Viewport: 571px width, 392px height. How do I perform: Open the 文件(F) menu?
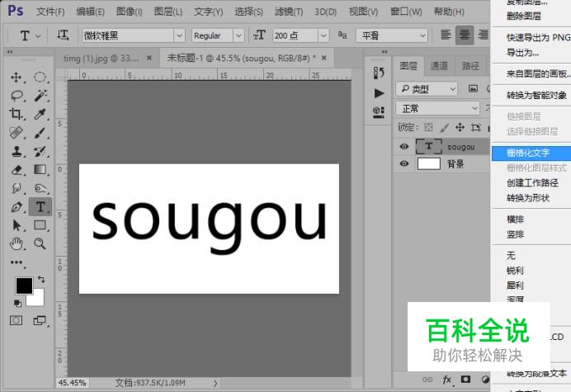point(50,12)
